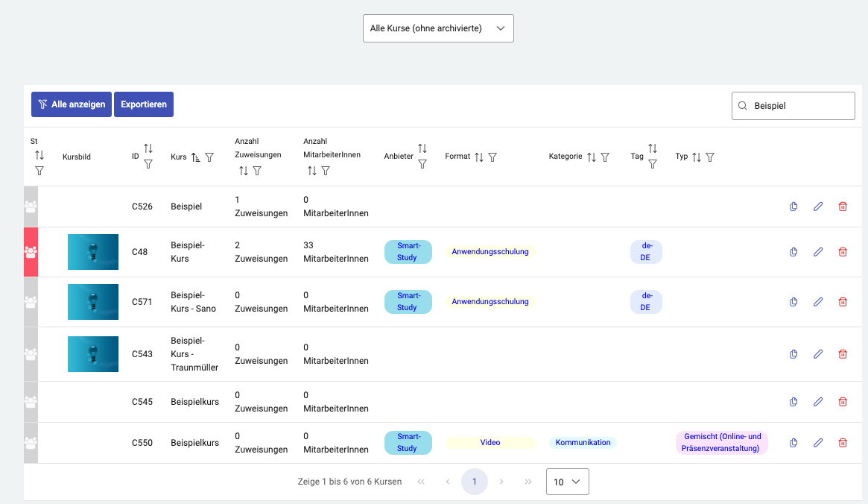The width and height of the screenshot is (868, 504).
Task: Open the Alle Kurse course filter dropdown
Action: click(x=438, y=28)
